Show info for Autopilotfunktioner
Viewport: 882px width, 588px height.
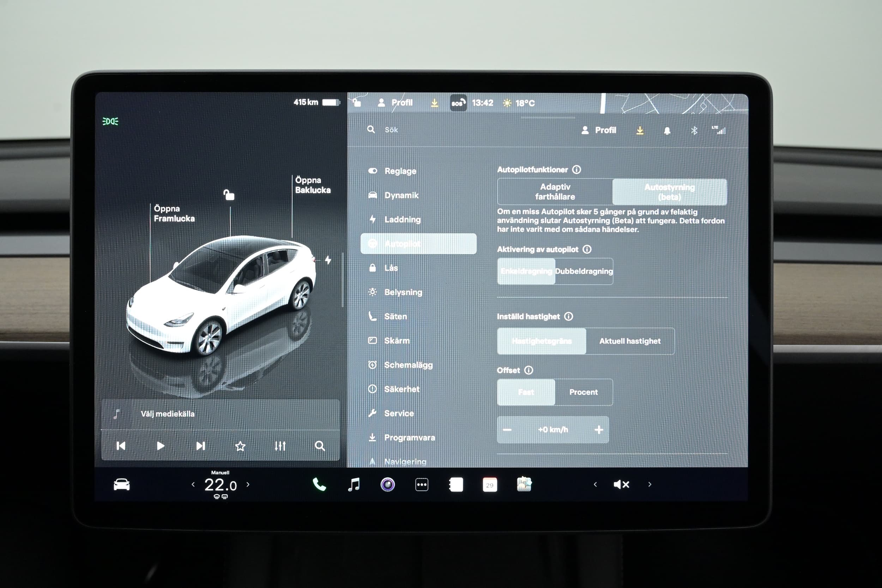point(576,170)
